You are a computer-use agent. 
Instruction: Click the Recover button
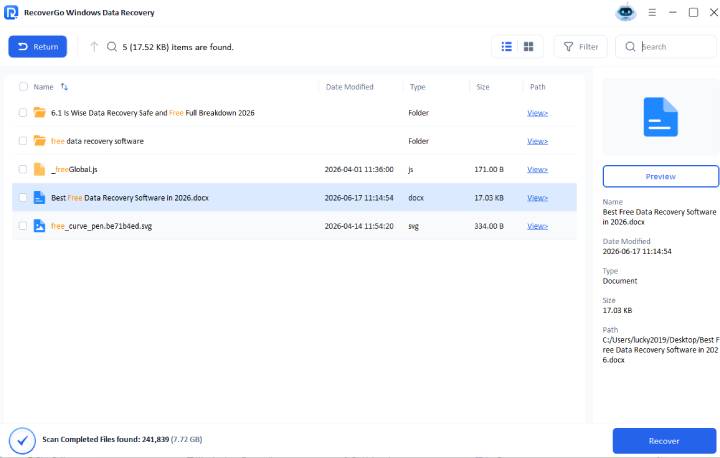coord(664,441)
